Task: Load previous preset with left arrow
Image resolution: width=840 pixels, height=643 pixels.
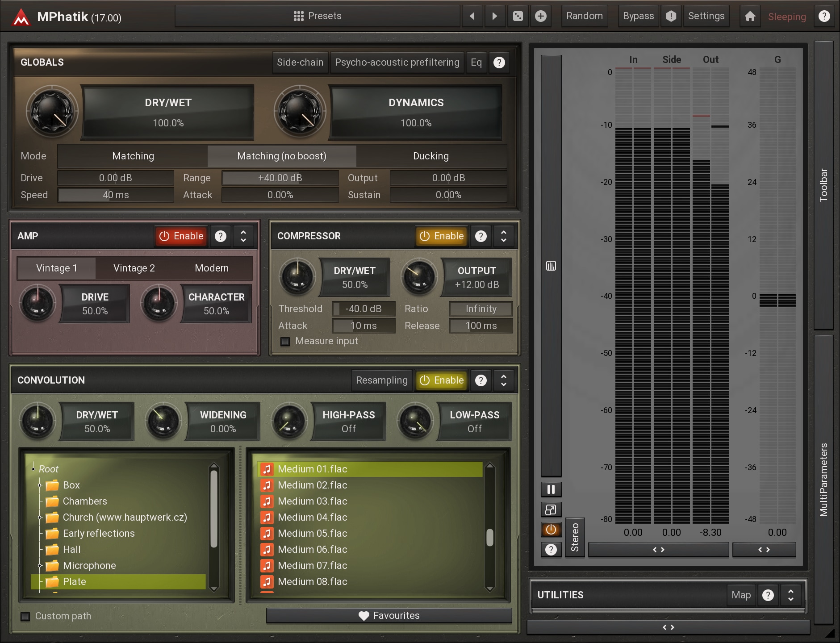Action: 472,17
